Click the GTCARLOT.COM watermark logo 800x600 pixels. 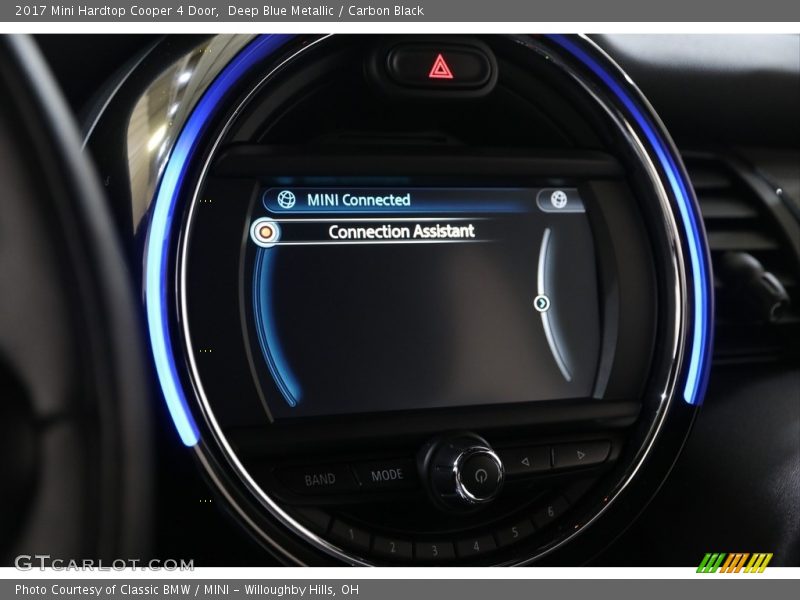(104, 564)
